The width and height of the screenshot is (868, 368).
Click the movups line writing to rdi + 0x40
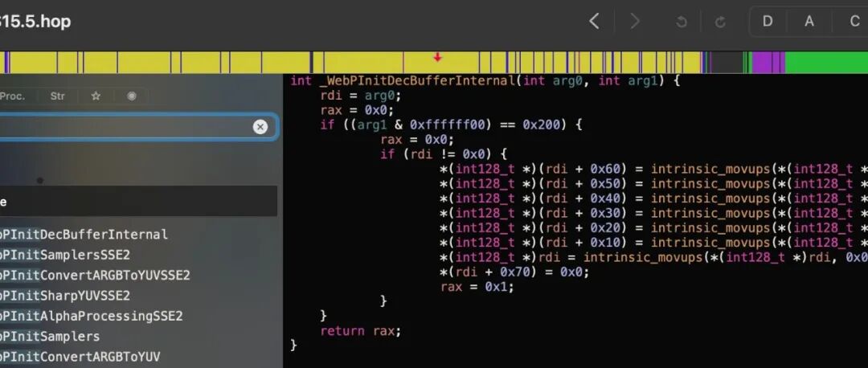[653, 198]
